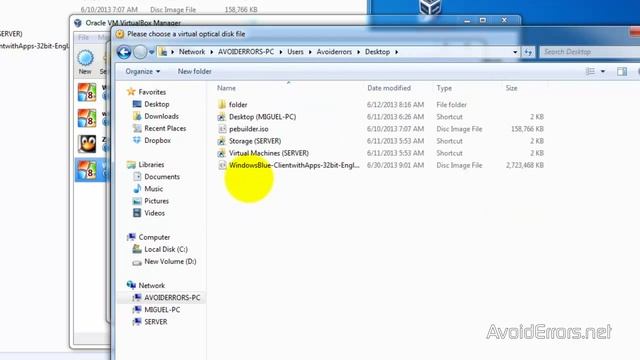Select the Storage (SERVER) shortcut icon
640x360 pixels.
222,141
